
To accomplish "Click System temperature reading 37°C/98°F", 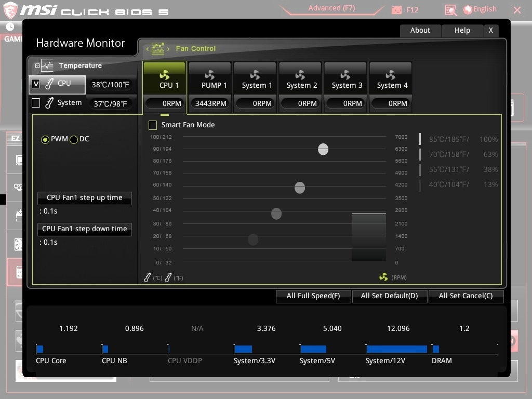I will [x=110, y=104].
